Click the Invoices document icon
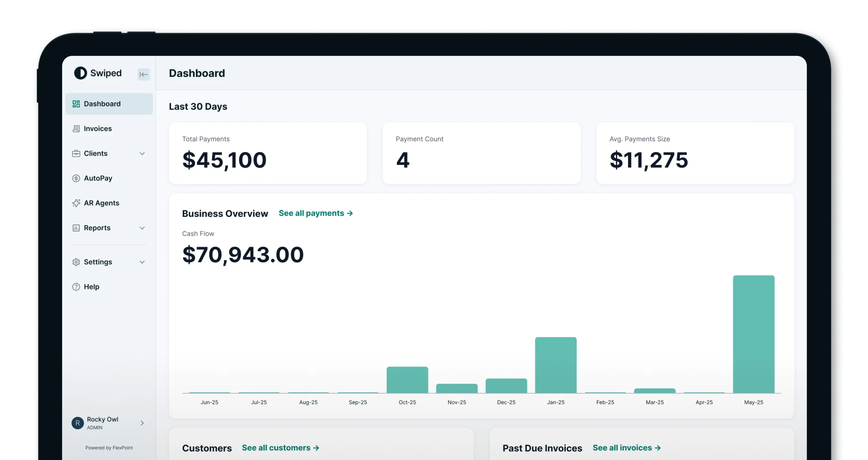 pyautogui.click(x=76, y=128)
